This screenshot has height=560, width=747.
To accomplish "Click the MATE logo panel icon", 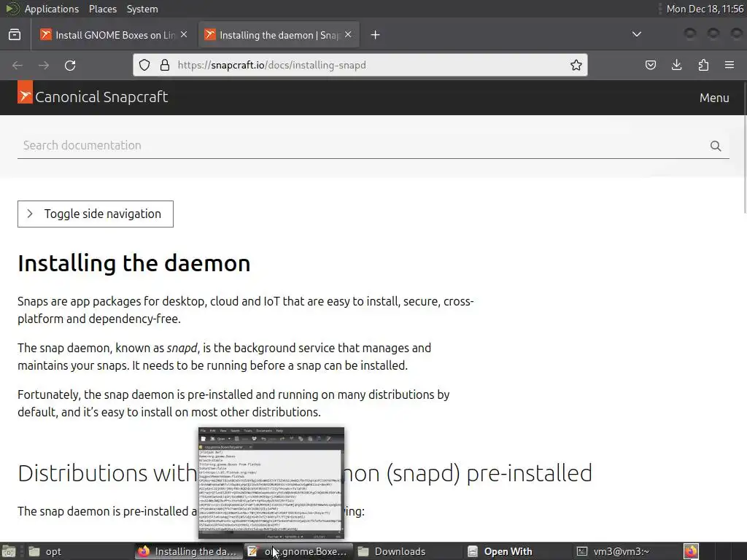I will coord(12,9).
